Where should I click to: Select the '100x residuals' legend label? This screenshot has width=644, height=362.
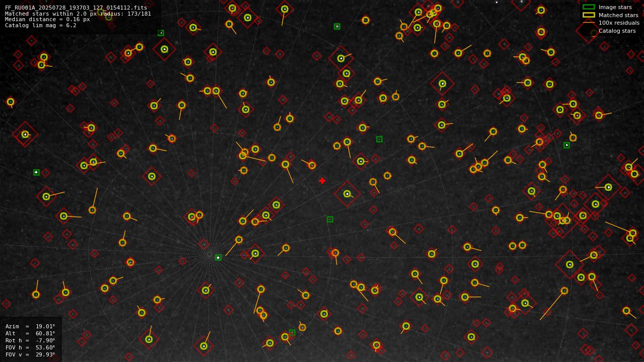point(619,23)
